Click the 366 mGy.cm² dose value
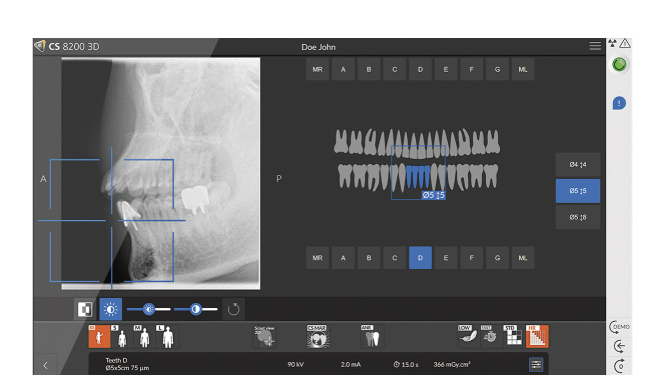 pyautogui.click(x=452, y=365)
